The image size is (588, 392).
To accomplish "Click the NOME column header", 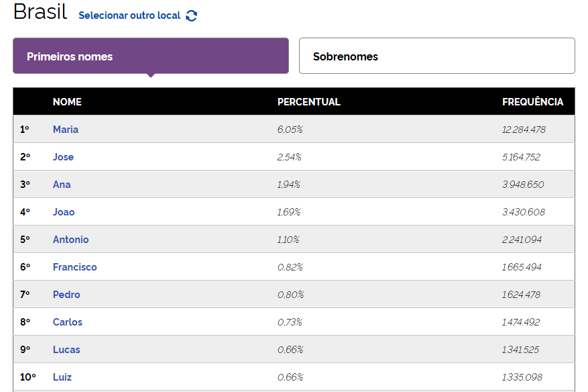I will pyautogui.click(x=67, y=102).
